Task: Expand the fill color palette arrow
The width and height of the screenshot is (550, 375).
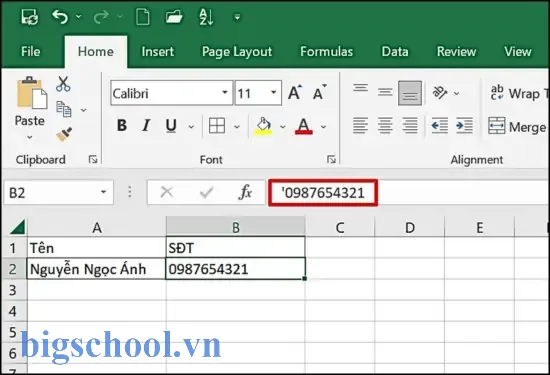Action: click(283, 127)
